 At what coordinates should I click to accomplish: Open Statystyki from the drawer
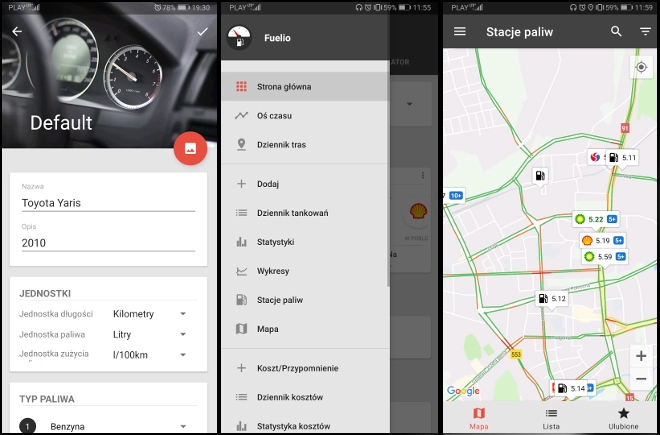click(x=305, y=242)
